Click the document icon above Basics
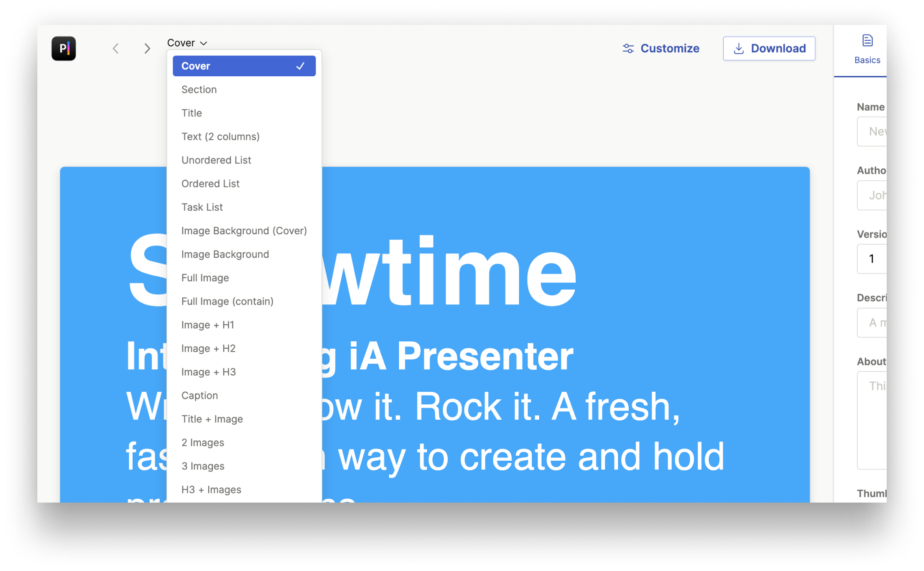The height and width of the screenshot is (571, 924). point(867,40)
